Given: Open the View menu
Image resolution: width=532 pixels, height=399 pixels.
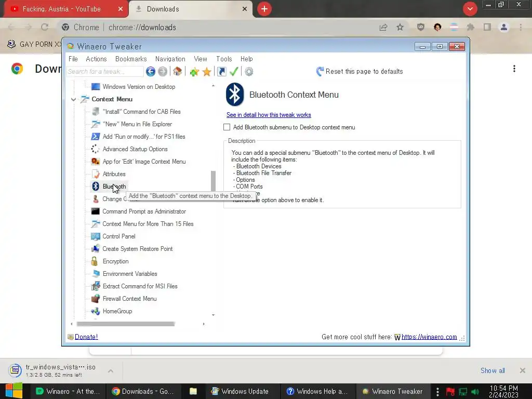Looking at the screenshot, I should point(201,59).
